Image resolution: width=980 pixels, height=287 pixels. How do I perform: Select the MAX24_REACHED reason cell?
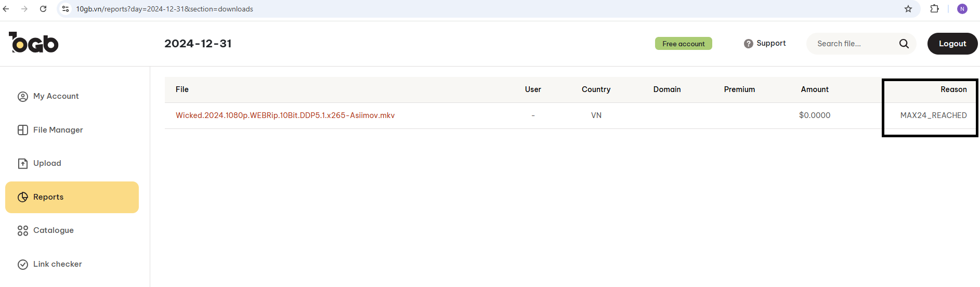[x=934, y=115]
